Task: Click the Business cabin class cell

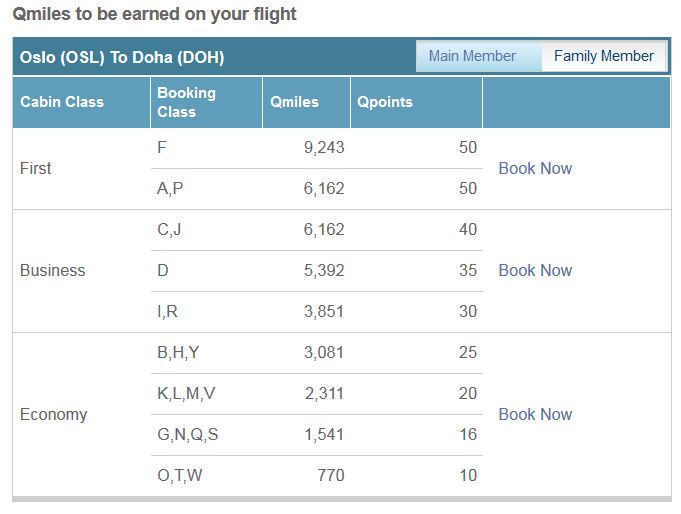Action: (53, 270)
